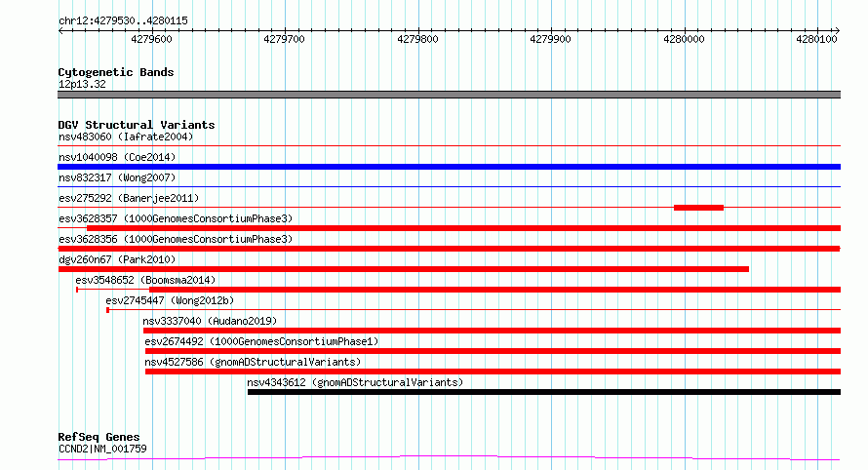Image resolution: width=868 pixels, height=470 pixels.
Task: Click the gray 12p13.32 cytogenetic band bar
Action: [x=449, y=95]
